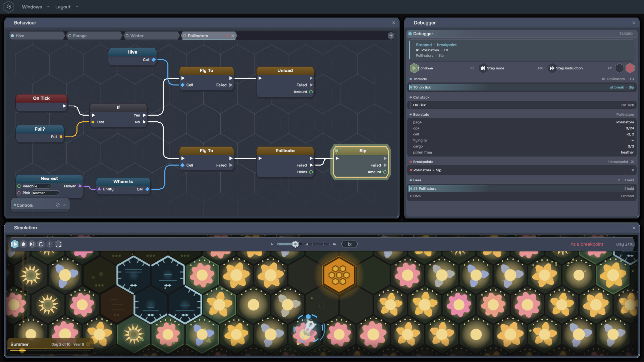Select the orange hive hexagon in the simulation

(339, 275)
